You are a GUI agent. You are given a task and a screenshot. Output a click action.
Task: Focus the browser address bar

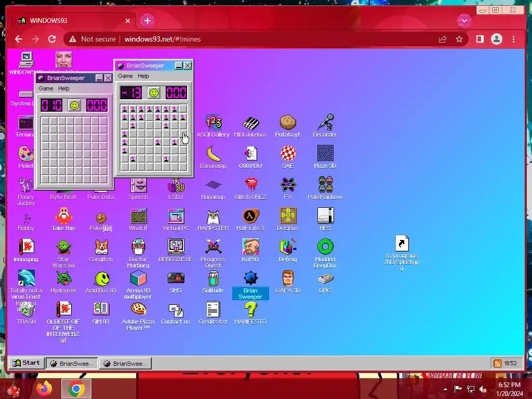pos(264,39)
